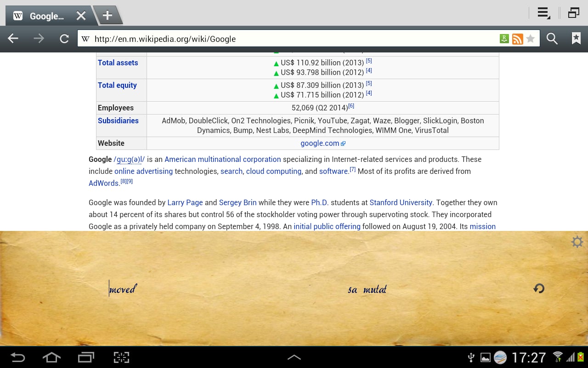Click the Website row label
The image size is (588, 368).
111,143
